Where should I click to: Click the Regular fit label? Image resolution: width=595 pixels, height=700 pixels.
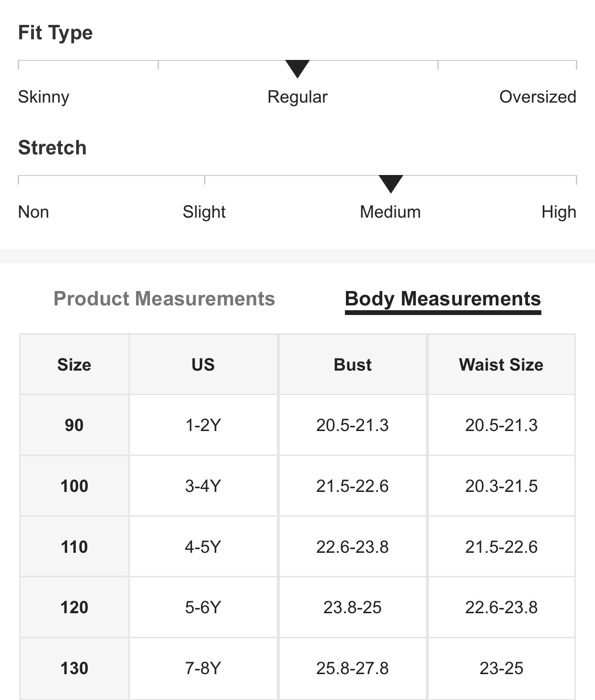pos(297,97)
